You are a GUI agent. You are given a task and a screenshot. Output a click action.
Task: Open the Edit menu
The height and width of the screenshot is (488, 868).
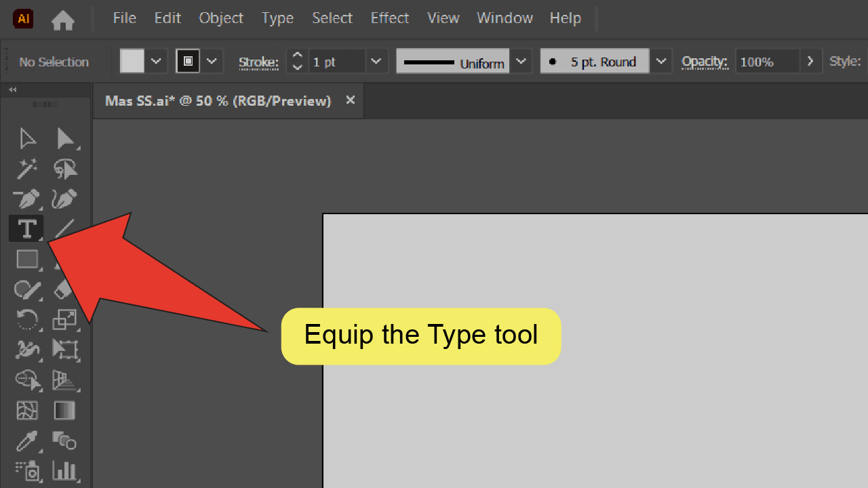(167, 18)
